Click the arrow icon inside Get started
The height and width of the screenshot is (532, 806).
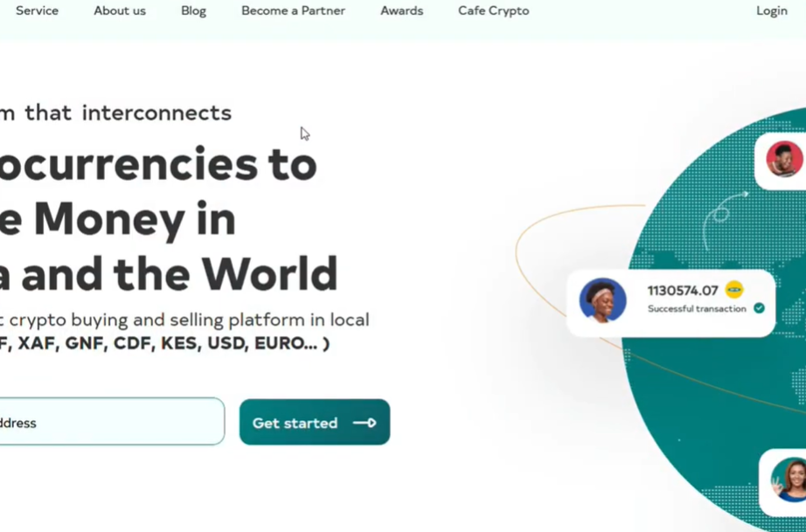tap(365, 423)
